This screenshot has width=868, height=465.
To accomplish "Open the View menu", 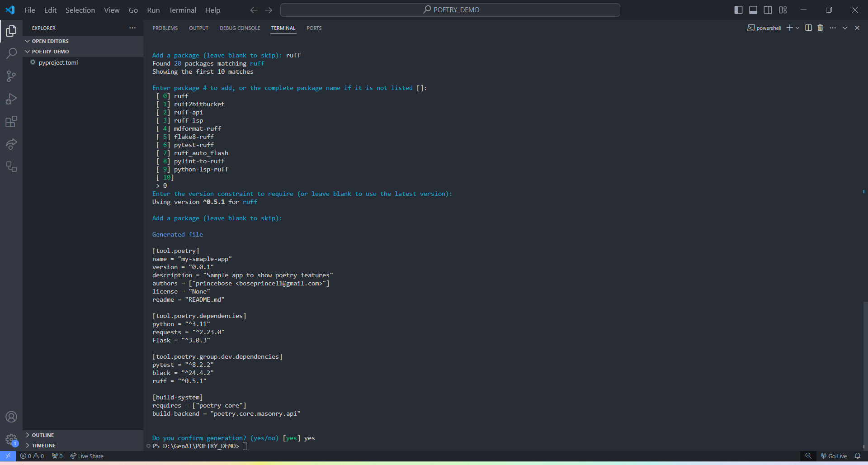I will coord(112,10).
